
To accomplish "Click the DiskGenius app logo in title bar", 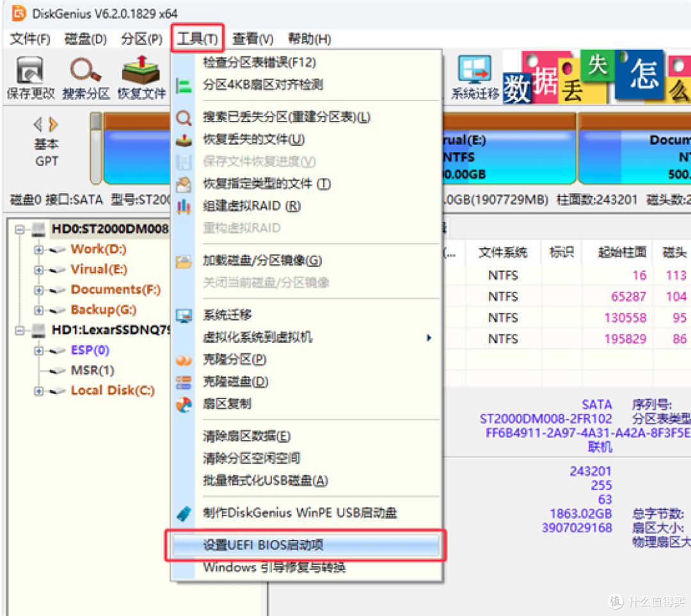I will [19, 13].
